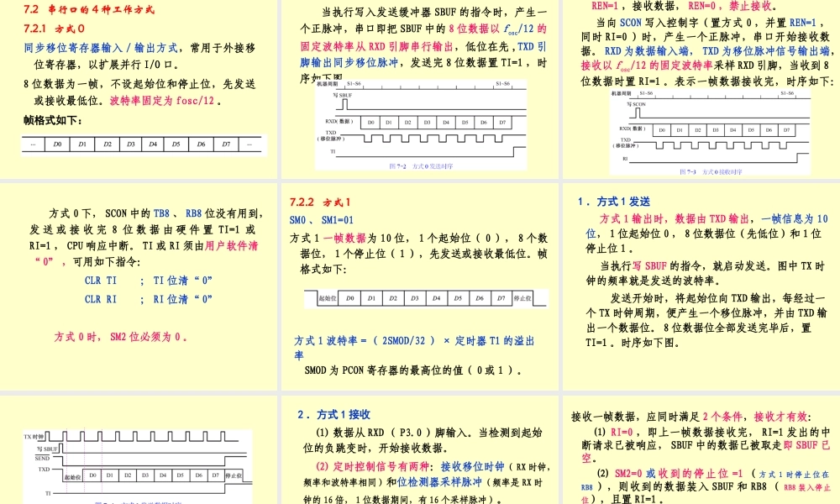Click the TX时钟 label in timing diagram
This screenshot has height=504, width=840.
point(33,437)
